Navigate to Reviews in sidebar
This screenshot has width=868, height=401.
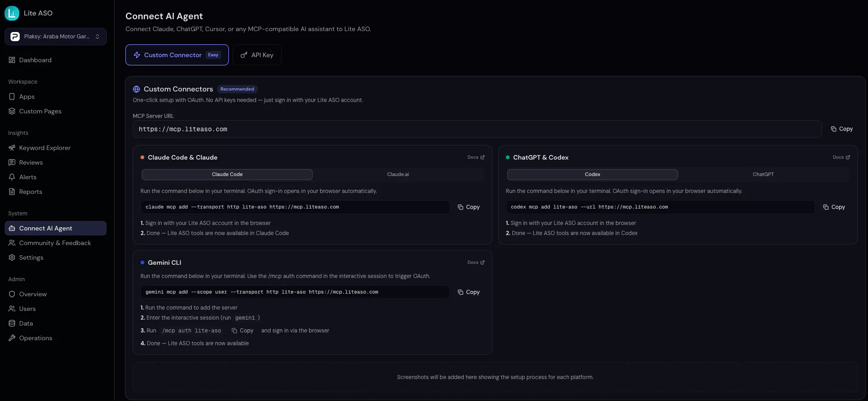(x=55, y=162)
